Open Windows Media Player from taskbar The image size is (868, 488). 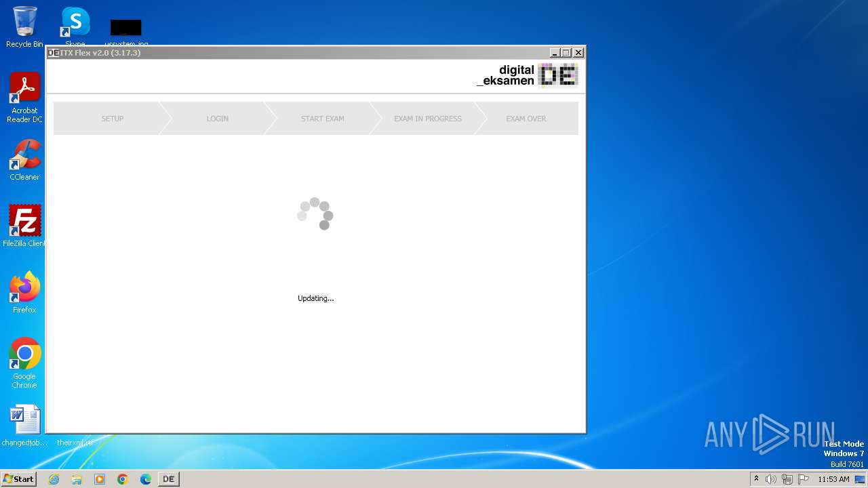100,479
